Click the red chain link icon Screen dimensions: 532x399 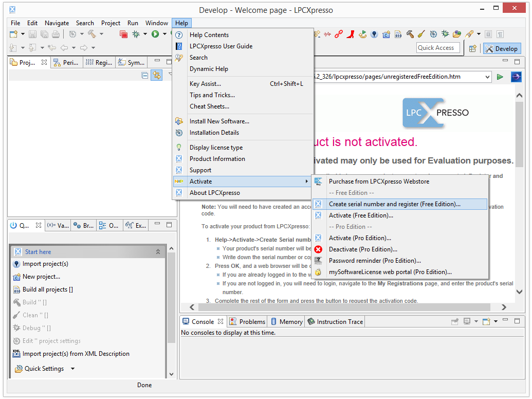tap(339, 34)
